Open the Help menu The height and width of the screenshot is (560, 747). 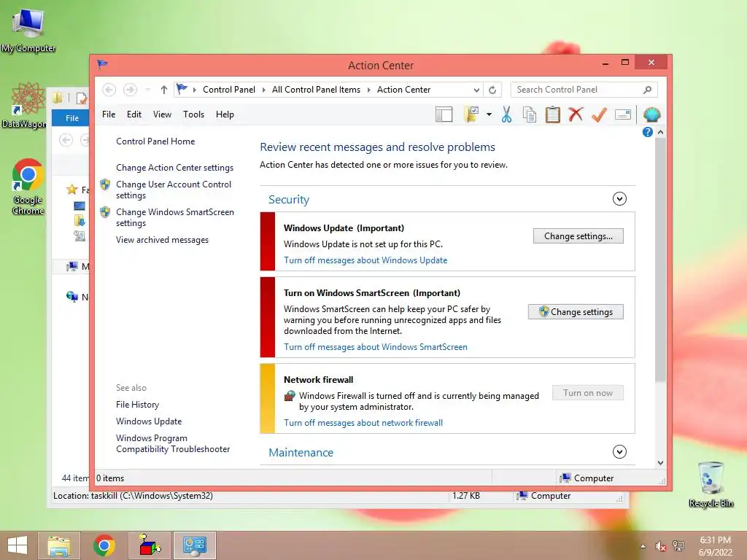[x=225, y=114]
